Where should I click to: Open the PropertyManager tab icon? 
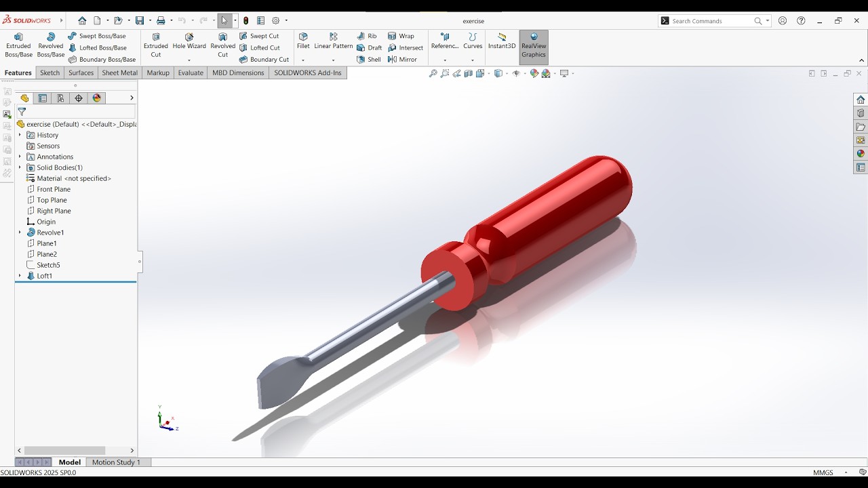[43, 98]
